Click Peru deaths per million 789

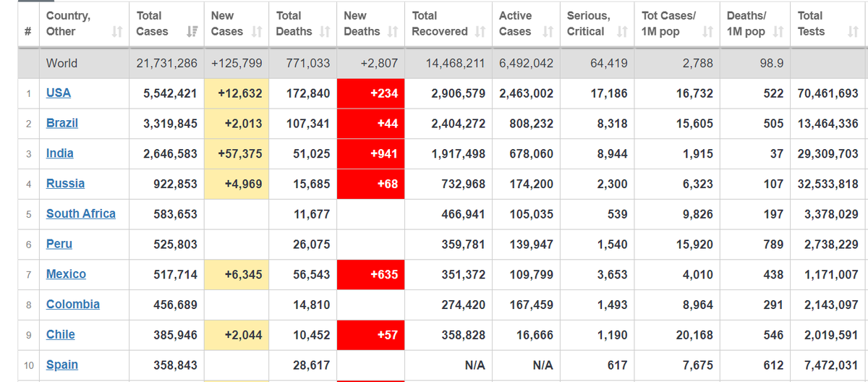click(x=773, y=245)
